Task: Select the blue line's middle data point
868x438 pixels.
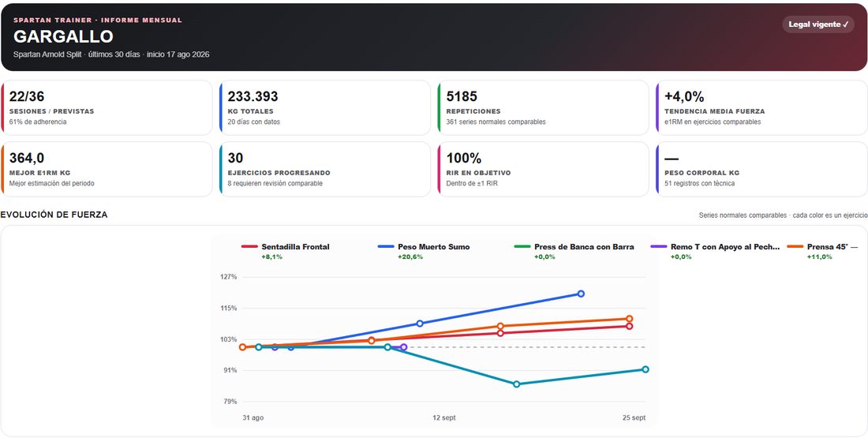Action: coord(420,324)
